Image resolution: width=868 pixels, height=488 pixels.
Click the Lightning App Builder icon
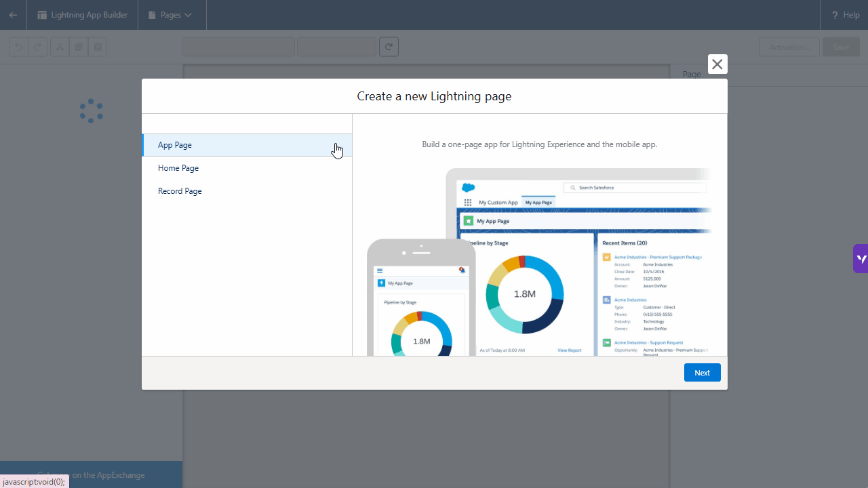(42, 15)
